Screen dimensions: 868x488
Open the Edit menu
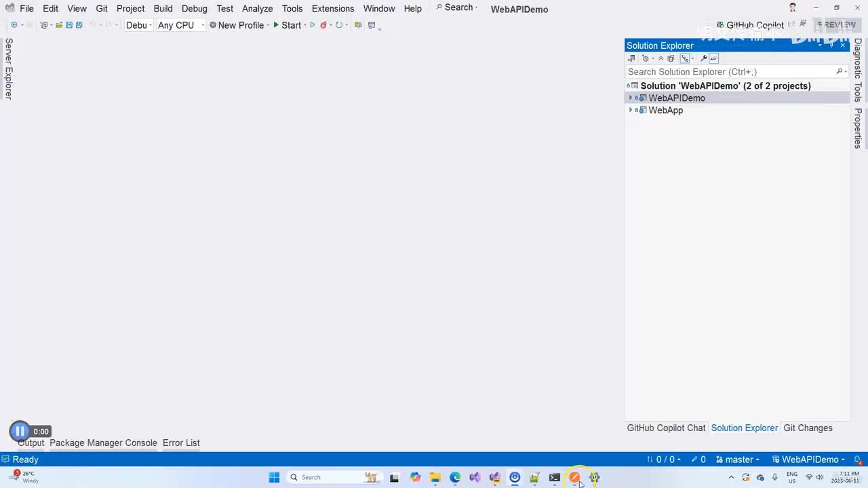pos(50,9)
